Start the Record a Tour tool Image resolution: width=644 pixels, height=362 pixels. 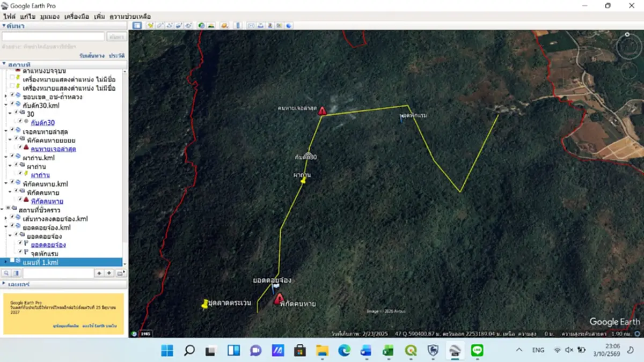(189, 25)
